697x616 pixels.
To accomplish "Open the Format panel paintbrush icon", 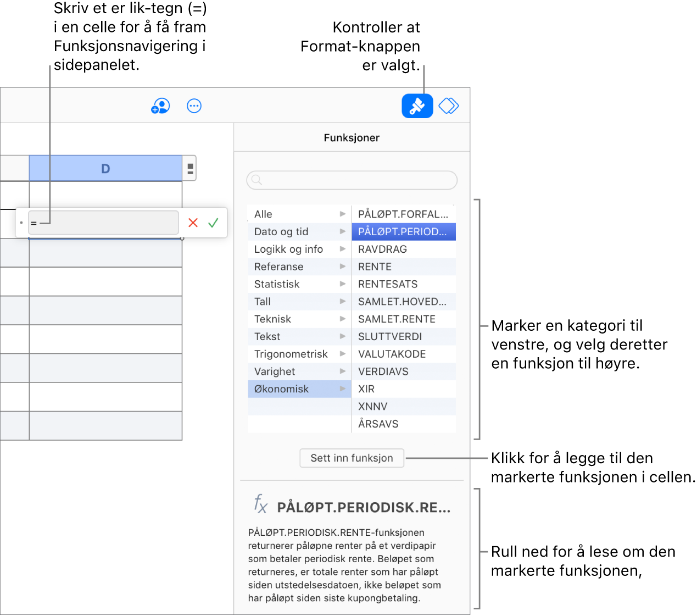I will [417, 106].
